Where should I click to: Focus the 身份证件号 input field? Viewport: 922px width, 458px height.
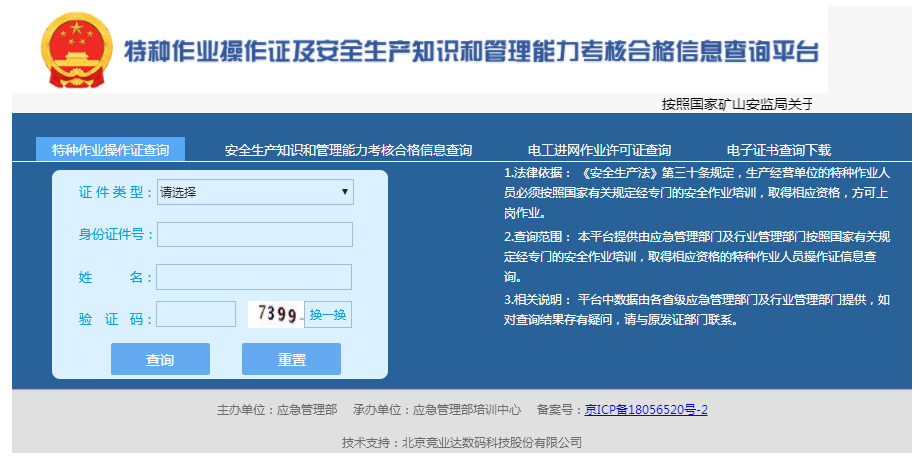pos(255,235)
